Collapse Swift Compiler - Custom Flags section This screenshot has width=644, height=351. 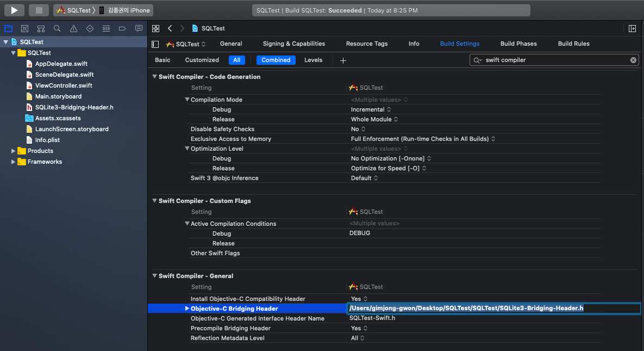coord(154,201)
